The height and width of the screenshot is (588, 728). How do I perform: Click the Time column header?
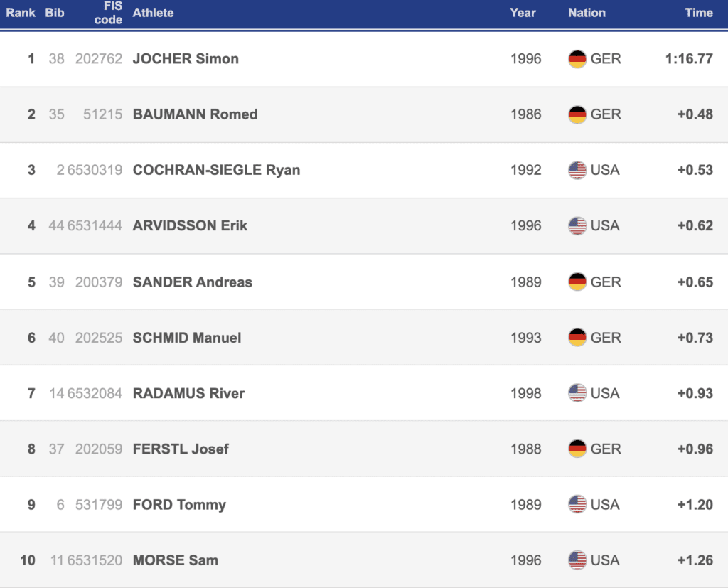click(x=698, y=13)
